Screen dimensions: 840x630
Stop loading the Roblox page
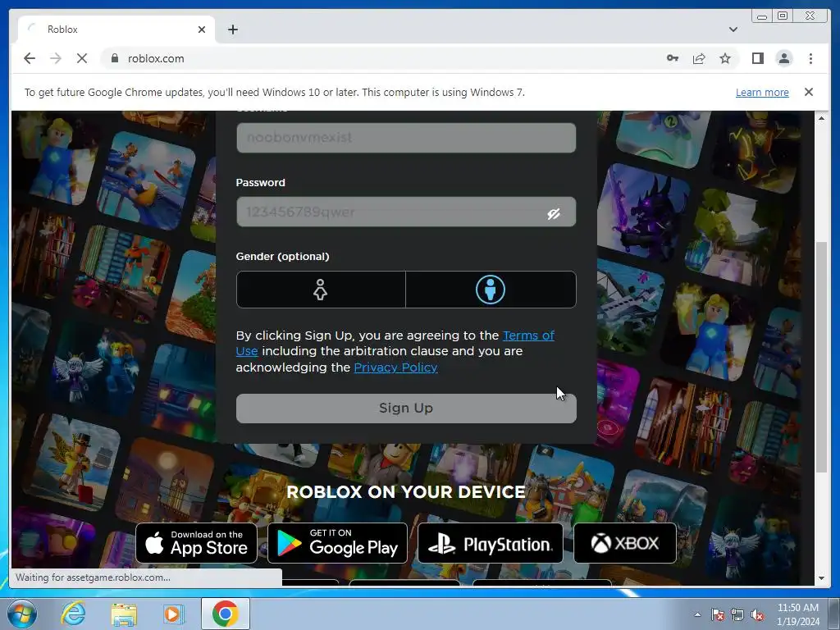point(82,58)
